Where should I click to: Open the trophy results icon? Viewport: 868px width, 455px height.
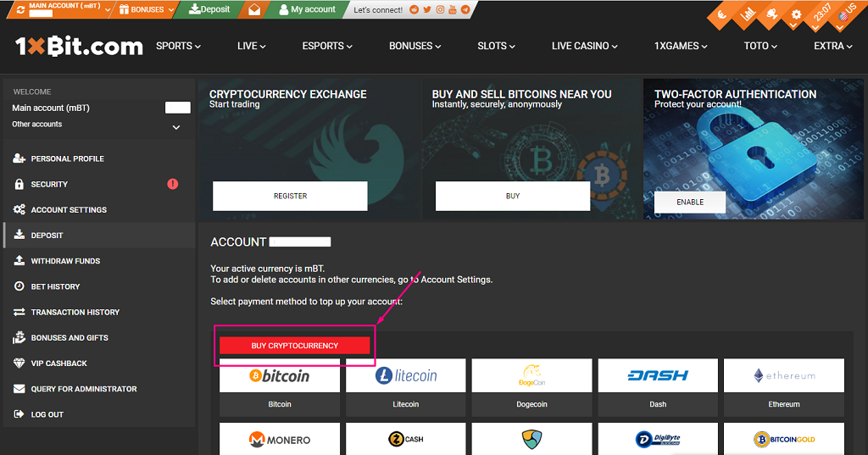pos(771,15)
